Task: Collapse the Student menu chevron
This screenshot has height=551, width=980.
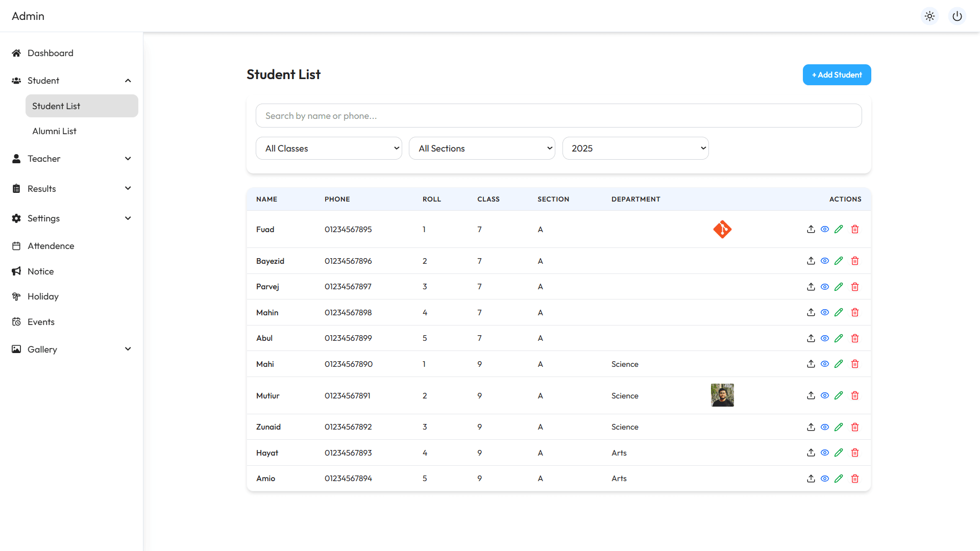Action: coord(128,81)
